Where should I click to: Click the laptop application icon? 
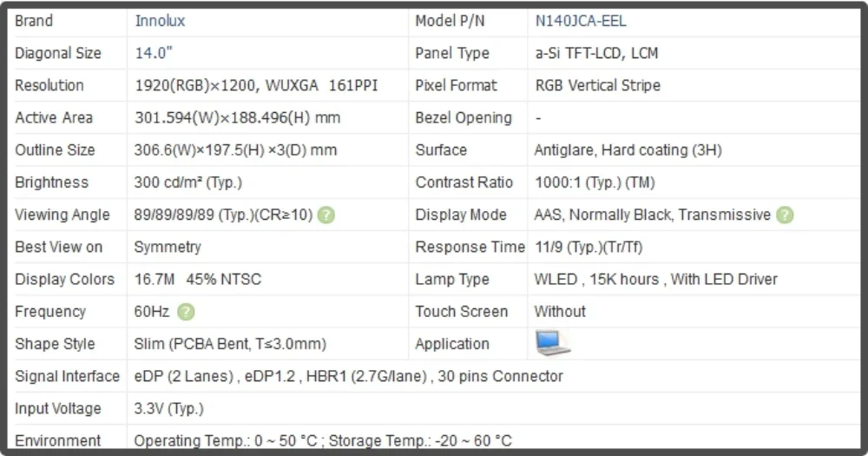tap(552, 344)
